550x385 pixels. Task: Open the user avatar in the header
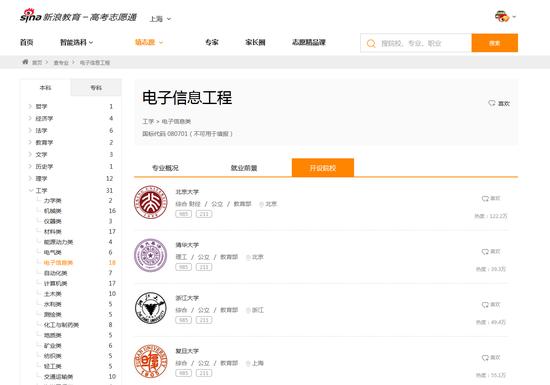(502, 16)
